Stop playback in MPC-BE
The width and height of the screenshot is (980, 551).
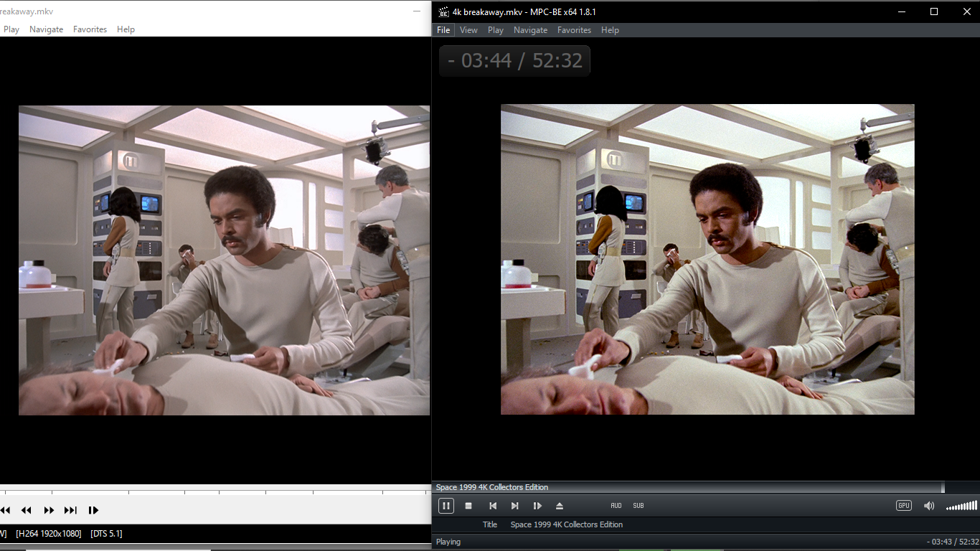click(x=468, y=506)
